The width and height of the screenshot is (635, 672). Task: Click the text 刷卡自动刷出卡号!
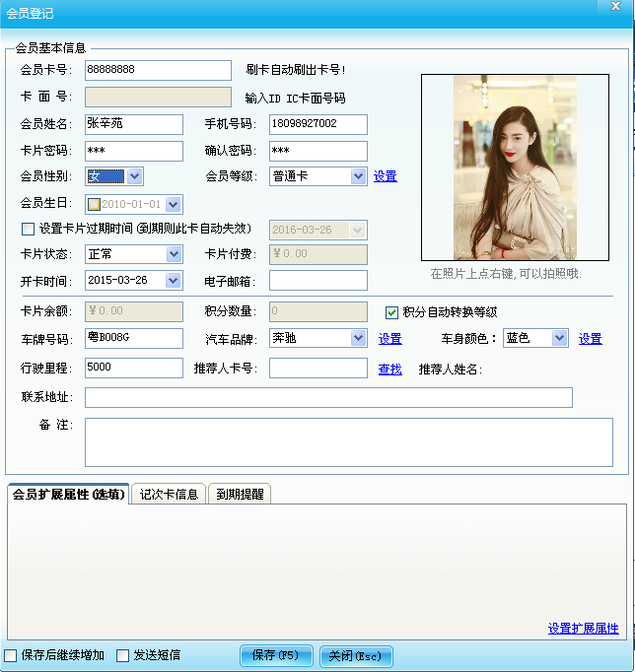click(x=296, y=69)
